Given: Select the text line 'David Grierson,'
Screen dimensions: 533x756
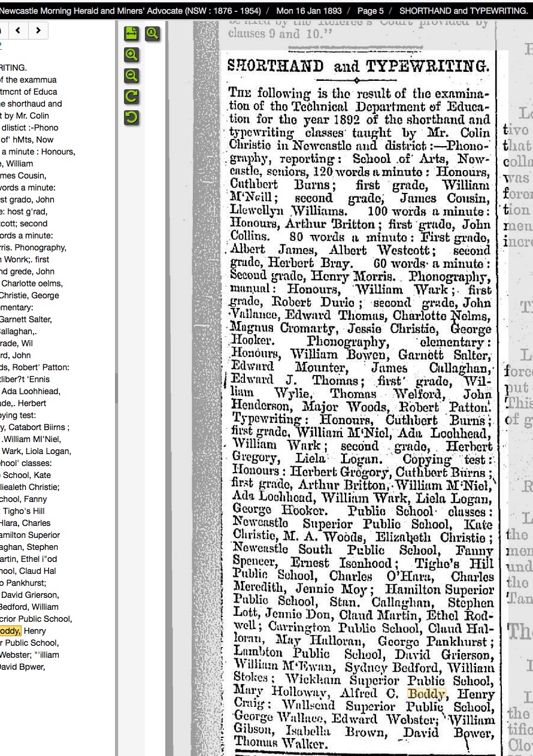Looking at the screenshot, I should [29, 595].
